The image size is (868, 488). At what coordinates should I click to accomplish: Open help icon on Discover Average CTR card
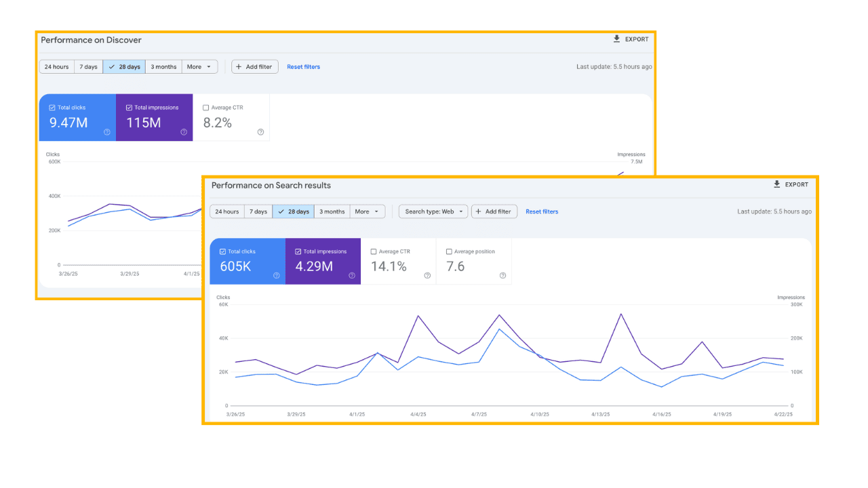click(x=260, y=132)
